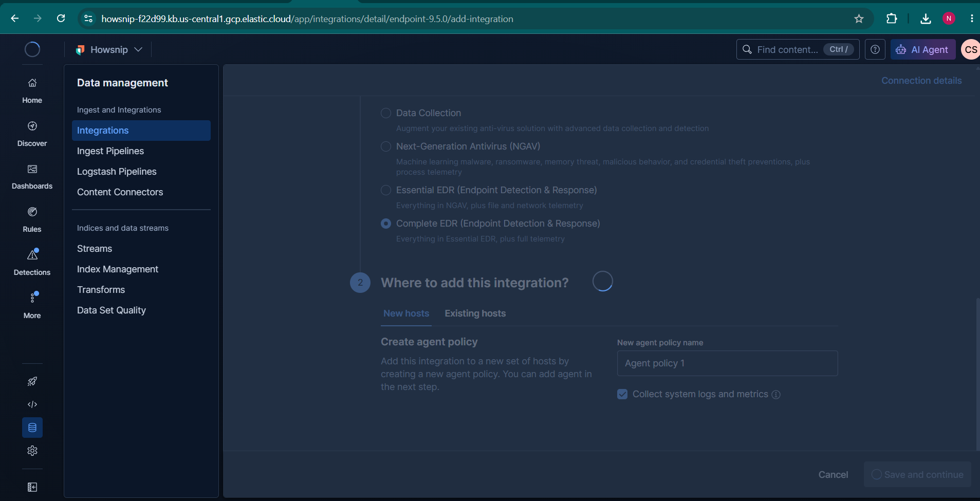Screen dimensions: 980x501
Task: Select the Essential EDR radio option
Action: 386,190
